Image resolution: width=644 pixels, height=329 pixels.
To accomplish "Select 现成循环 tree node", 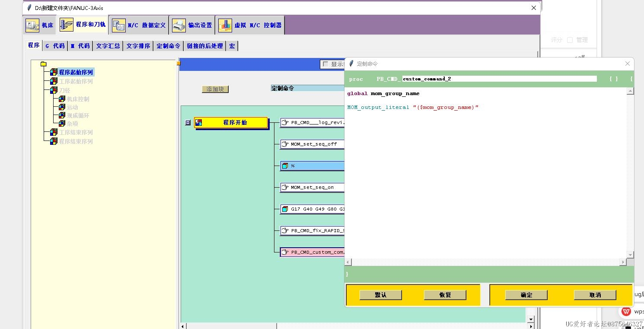I will [x=78, y=115].
